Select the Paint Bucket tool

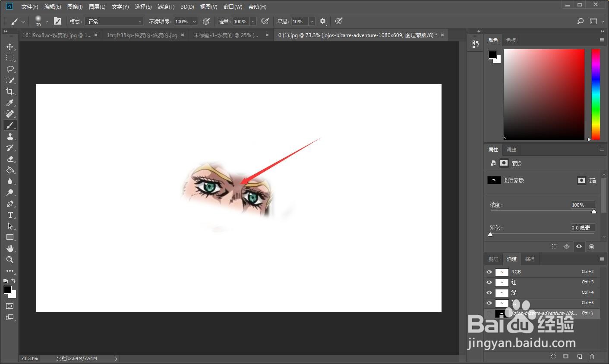(10, 170)
